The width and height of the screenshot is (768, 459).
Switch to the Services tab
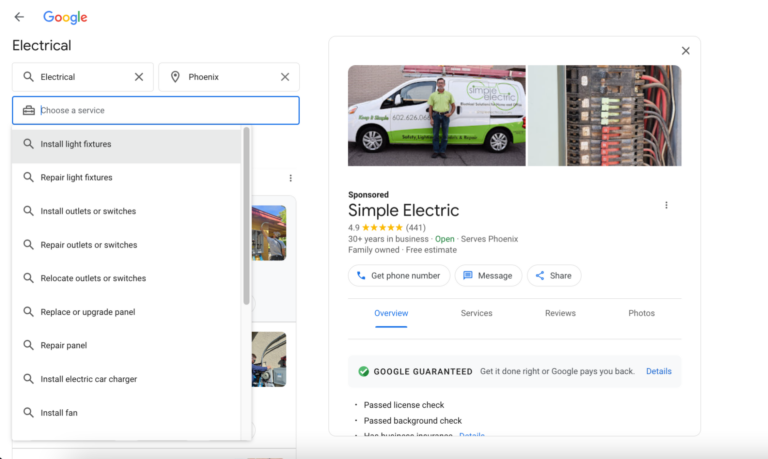pos(477,314)
